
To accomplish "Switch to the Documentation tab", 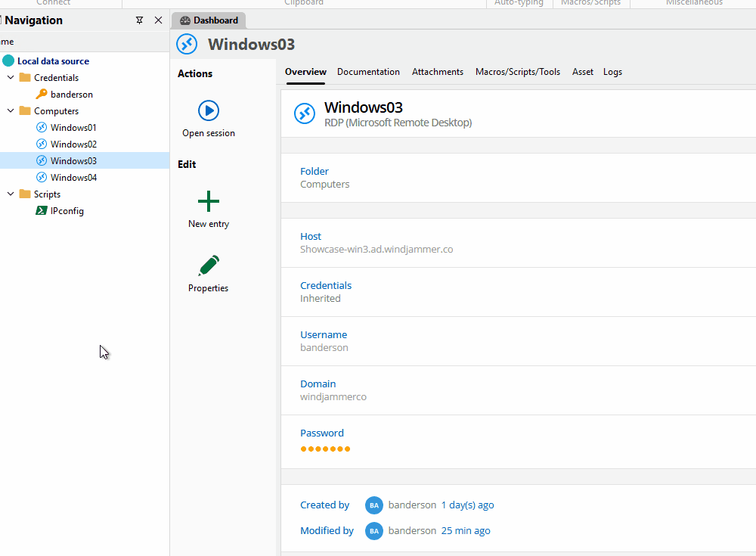I will [x=368, y=72].
